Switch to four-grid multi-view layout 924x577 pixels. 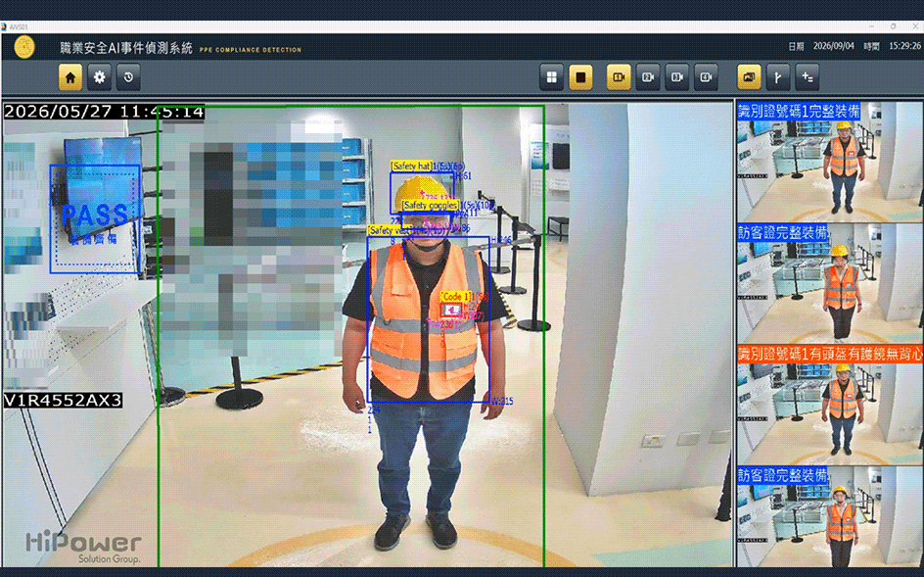[552, 77]
